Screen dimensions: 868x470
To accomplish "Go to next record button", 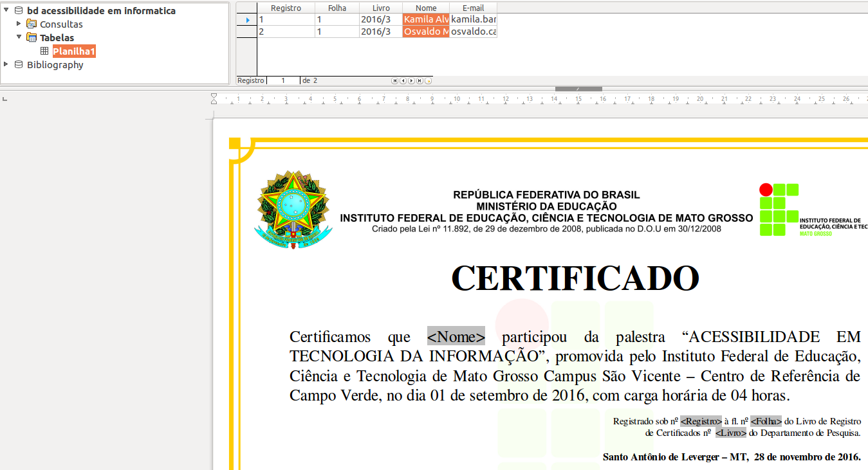I will (412, 81).
